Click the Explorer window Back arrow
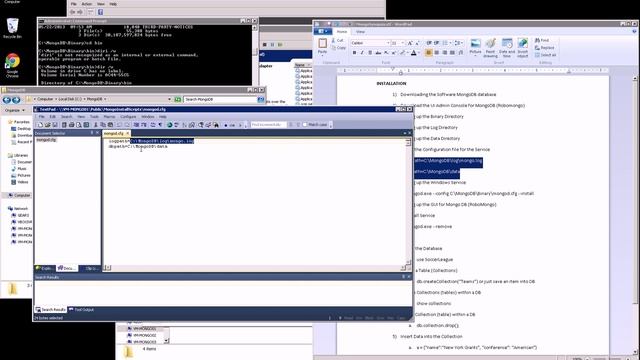Image resolution: width=640 pixels, height=360 pixels. (x=7, y=100)
